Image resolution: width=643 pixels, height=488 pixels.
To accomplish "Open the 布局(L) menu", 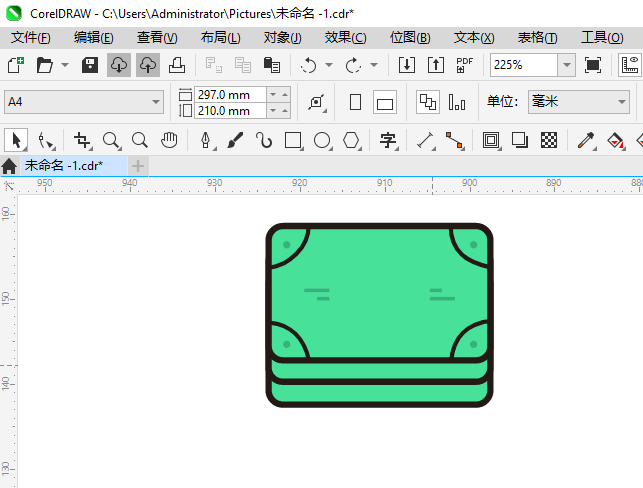I will click(x=221, y=38).
